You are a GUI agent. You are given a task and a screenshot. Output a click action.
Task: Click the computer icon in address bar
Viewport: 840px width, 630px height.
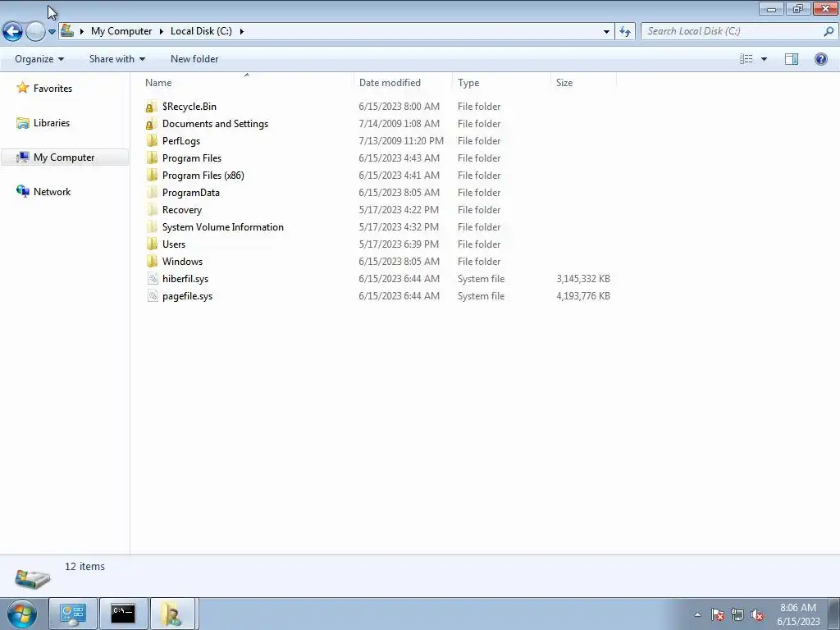click(x=67, y=30)
